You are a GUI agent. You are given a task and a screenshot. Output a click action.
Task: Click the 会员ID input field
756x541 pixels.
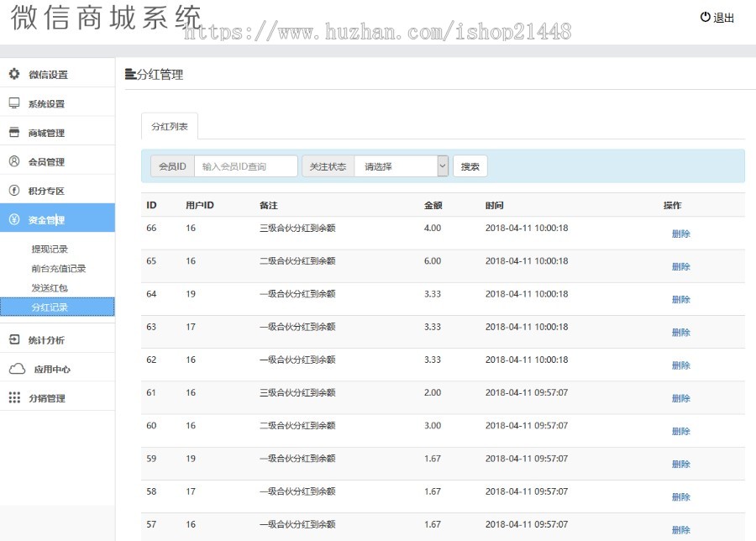coord(244,165)
